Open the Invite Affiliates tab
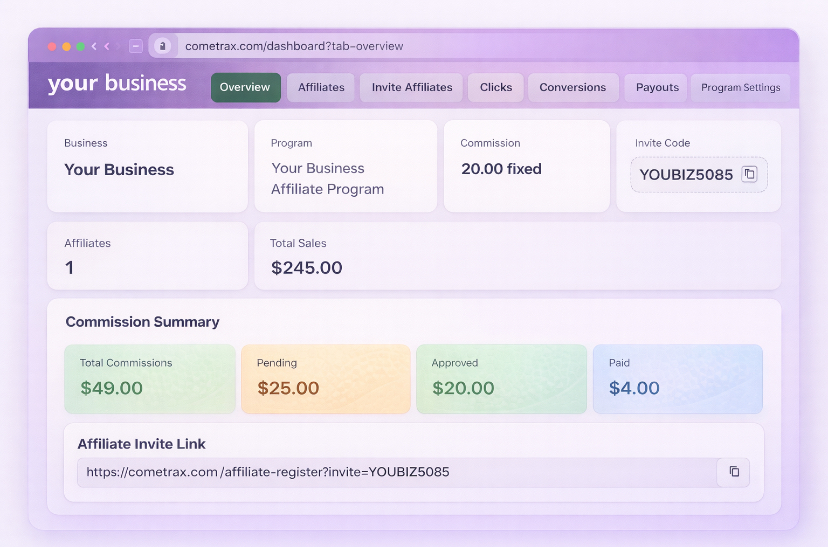828x547 pixels. pos(411,87)
